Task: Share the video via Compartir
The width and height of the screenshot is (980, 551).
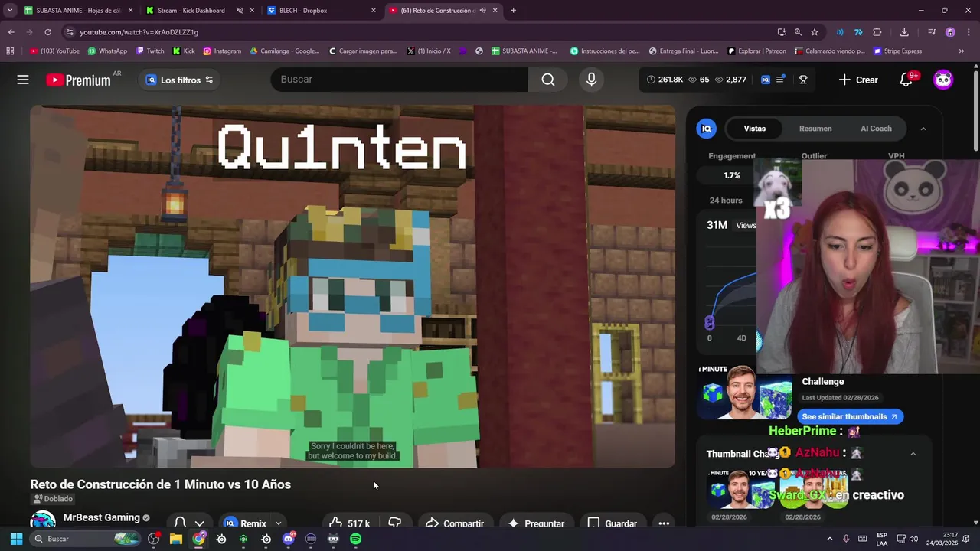Action: pos(455,523)
